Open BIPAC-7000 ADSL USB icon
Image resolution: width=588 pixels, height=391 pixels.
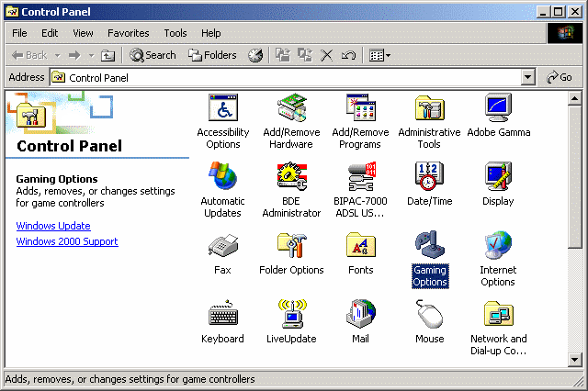click(x=361, y=176)
